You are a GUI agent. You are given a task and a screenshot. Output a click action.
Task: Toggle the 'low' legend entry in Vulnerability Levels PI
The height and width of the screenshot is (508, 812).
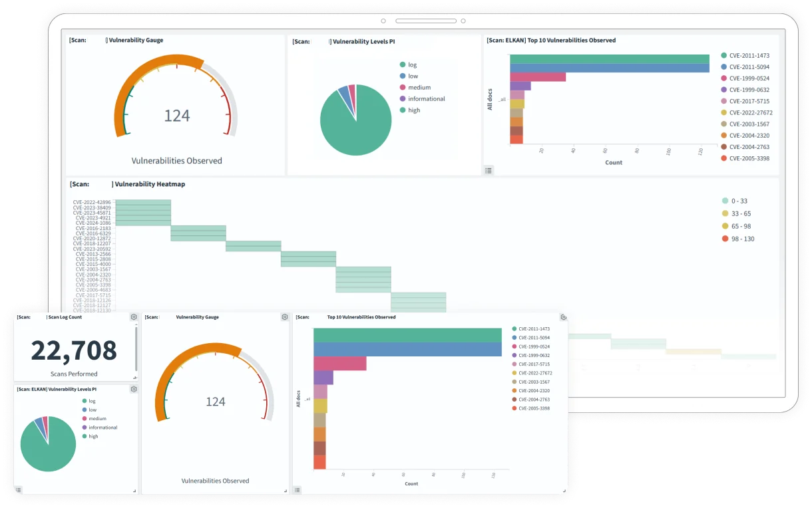pyautogui.click(x=413, y=76)
